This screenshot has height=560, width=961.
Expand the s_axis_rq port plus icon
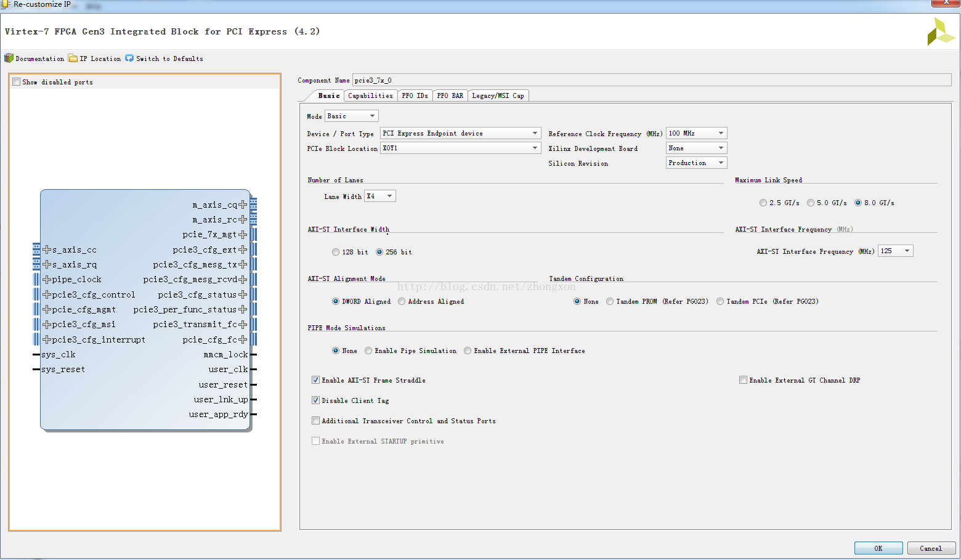[47, 264]
